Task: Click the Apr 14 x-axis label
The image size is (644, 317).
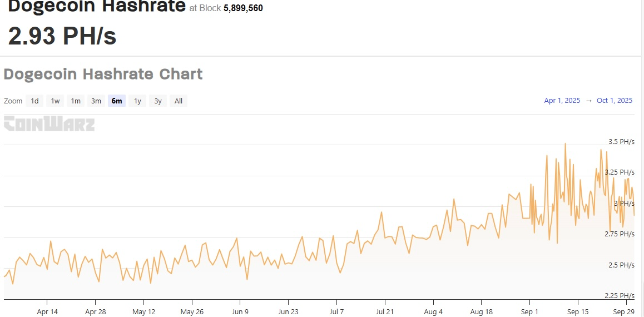Action: [47, 311]
